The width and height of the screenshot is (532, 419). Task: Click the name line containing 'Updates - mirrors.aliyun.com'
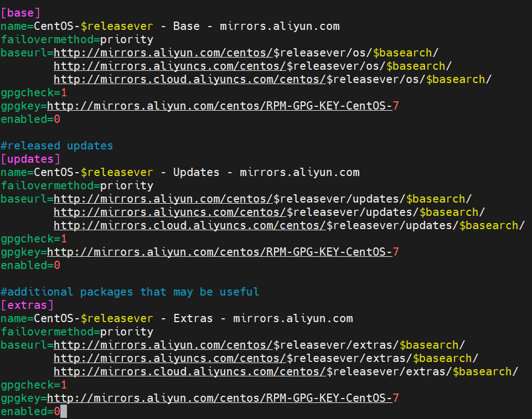pyautogui.click(x=180, y=172)
